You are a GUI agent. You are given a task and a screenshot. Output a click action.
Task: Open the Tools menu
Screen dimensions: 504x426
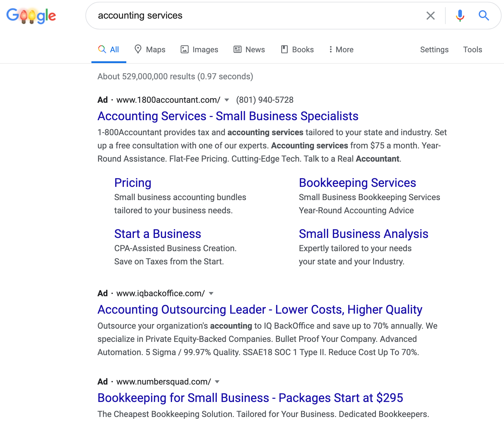(x=472, y=49)
